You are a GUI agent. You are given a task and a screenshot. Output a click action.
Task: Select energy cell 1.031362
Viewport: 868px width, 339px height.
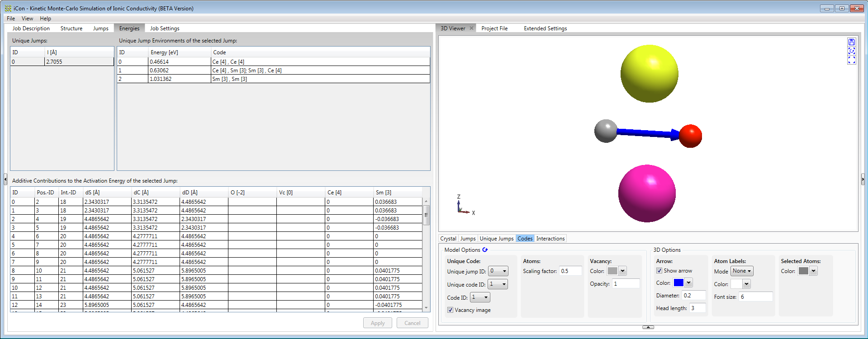[x=180, y=79]
